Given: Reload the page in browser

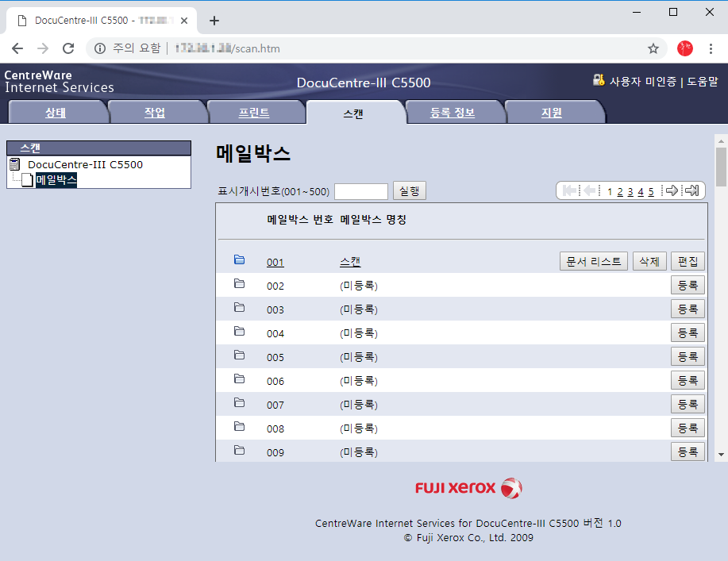Looking at the screenshot, I should click(68, 48).
